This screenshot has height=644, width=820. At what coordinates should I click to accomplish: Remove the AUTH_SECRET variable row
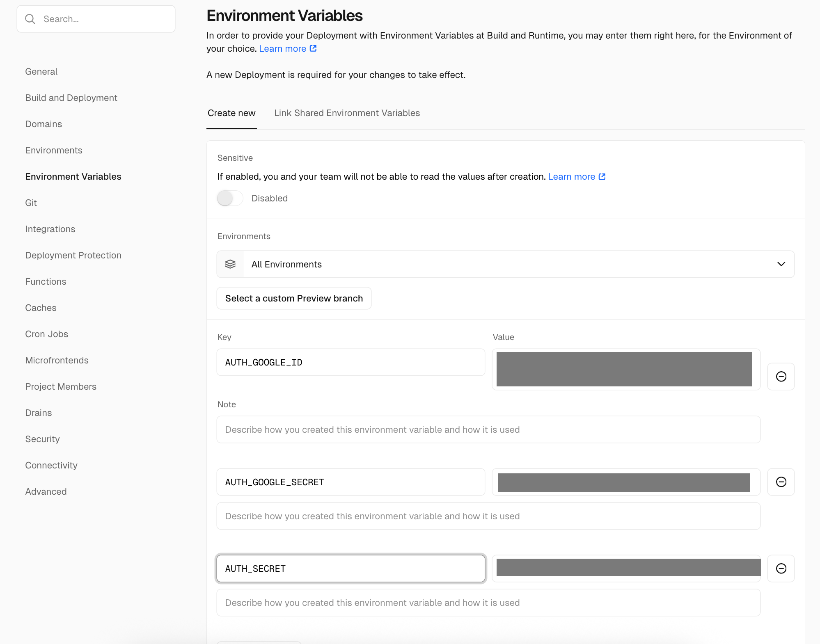coord(781,569)
